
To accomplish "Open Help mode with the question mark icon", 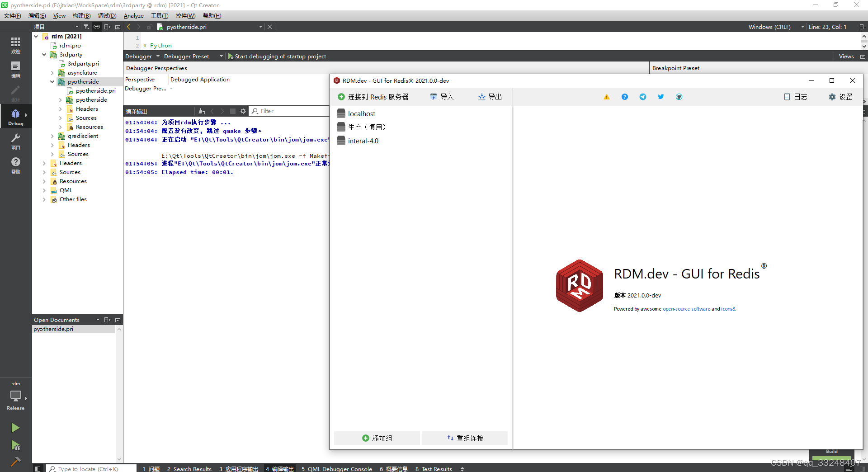I will coord(16,165).
